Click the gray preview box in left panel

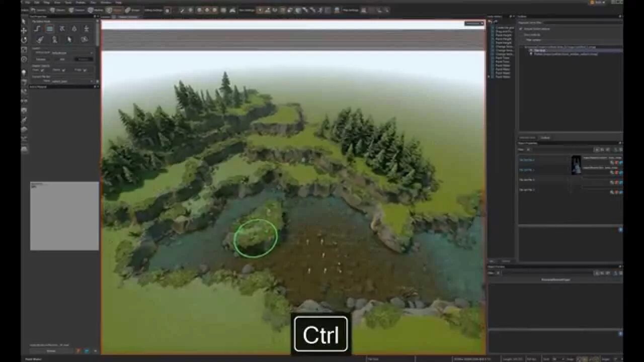[x=64, y=216]
